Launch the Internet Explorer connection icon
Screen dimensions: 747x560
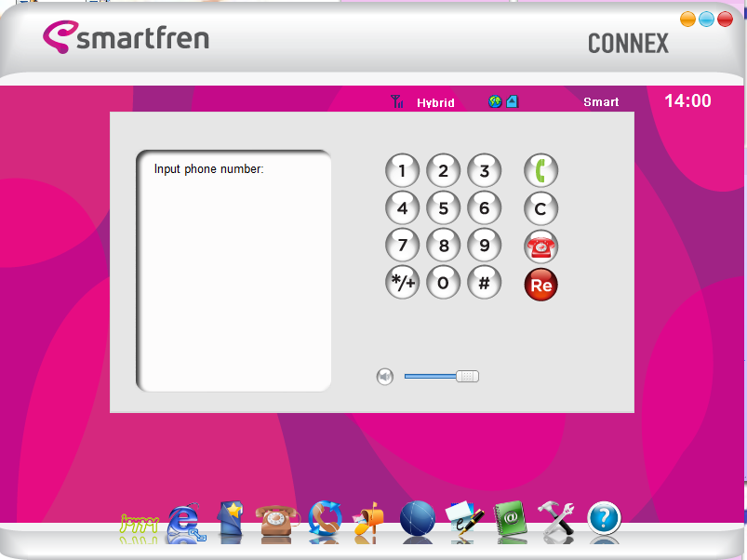click(x=186, y=522)
